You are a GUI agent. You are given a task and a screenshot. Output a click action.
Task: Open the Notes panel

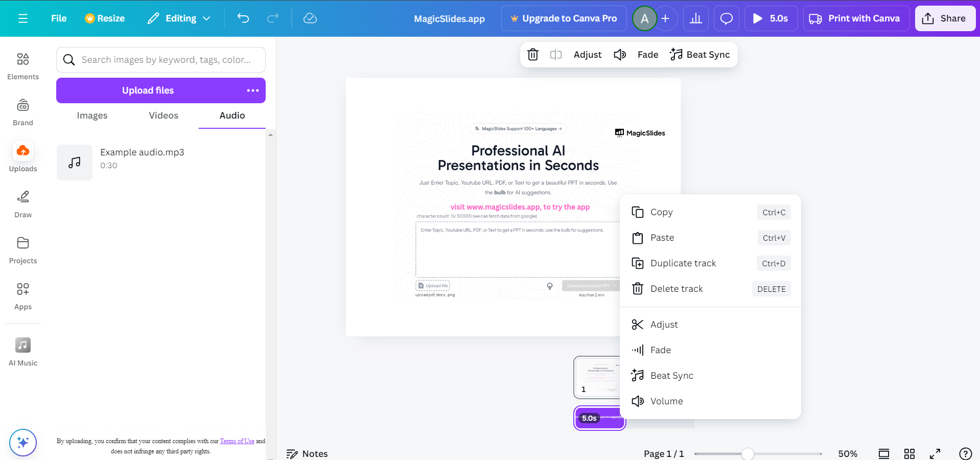307,454
